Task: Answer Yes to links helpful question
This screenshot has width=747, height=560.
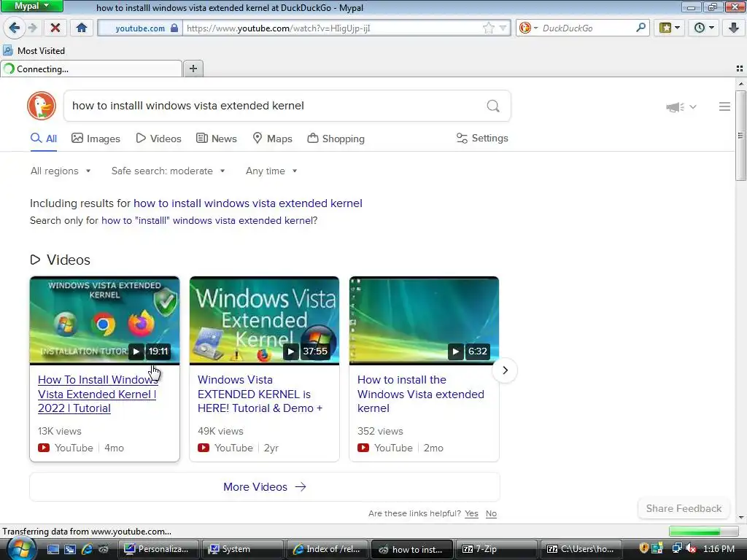Action: [471, 513]
